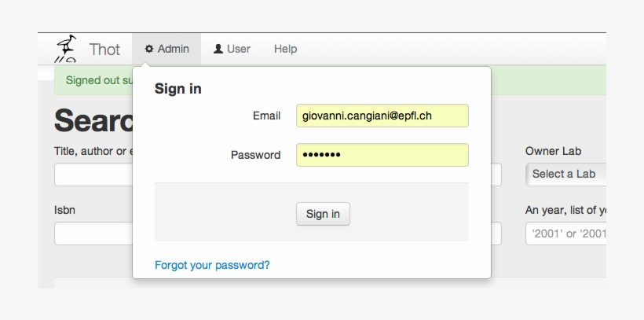644x320 pixels.
Task: Click the Isbn text field
Action: 93,234
